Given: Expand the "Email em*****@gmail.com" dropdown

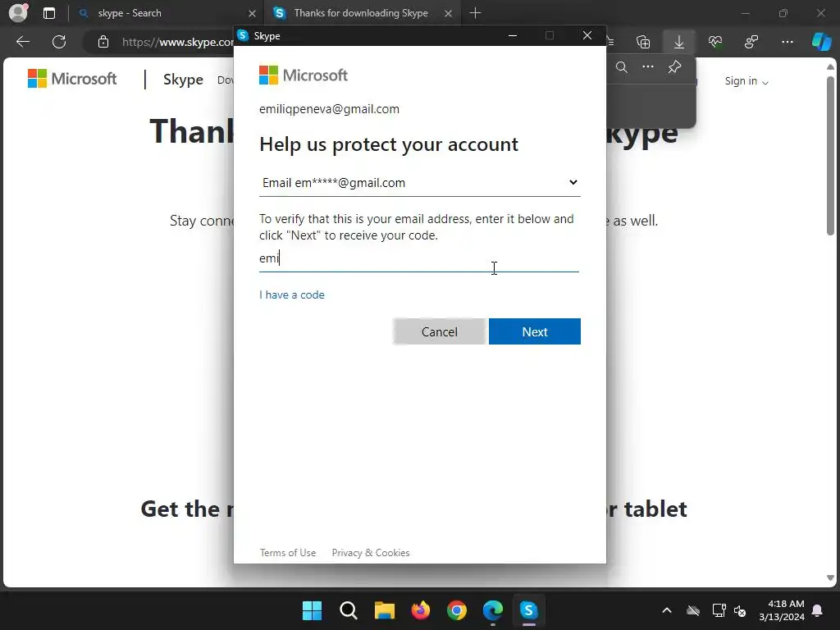Looking at the screenshot, I should (419, 183).
